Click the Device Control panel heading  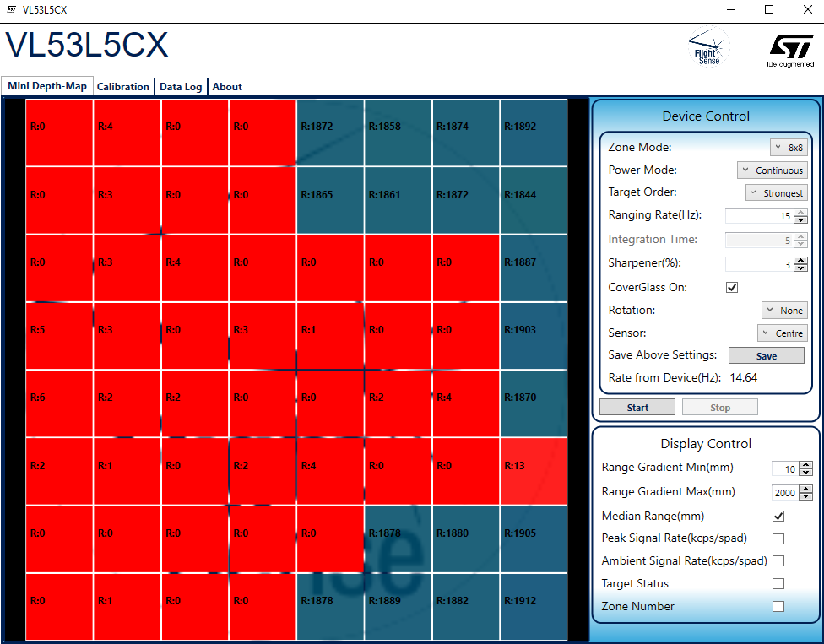click(x=706, y=116)
